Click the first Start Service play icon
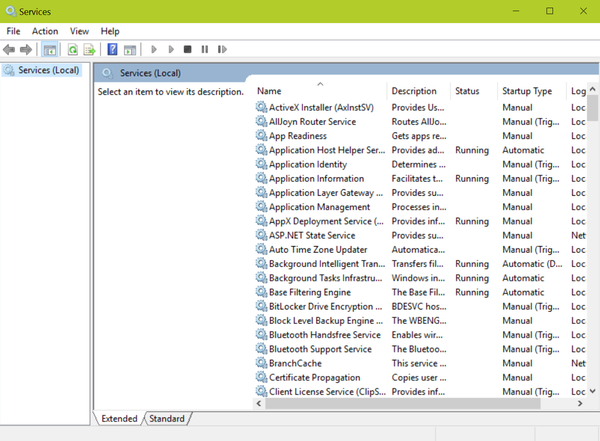Image resolution: width=600 pixels, height=441 pixels. [154, 49]
